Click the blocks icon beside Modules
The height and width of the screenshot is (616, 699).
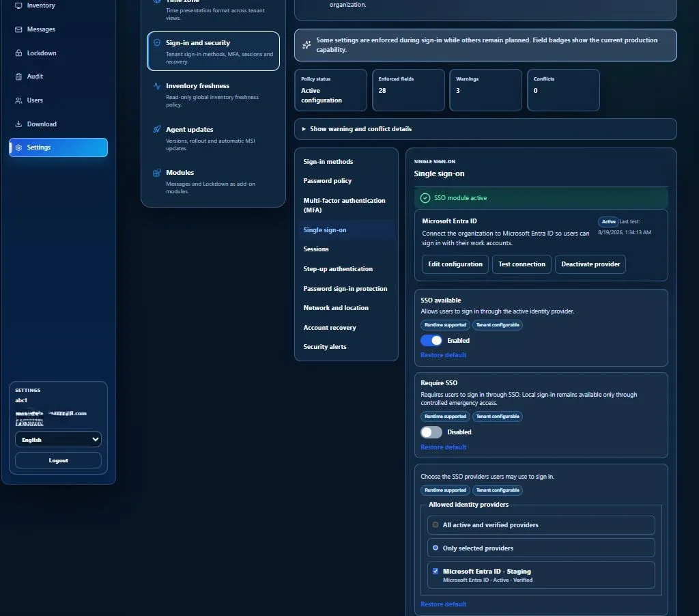[157, 173]
